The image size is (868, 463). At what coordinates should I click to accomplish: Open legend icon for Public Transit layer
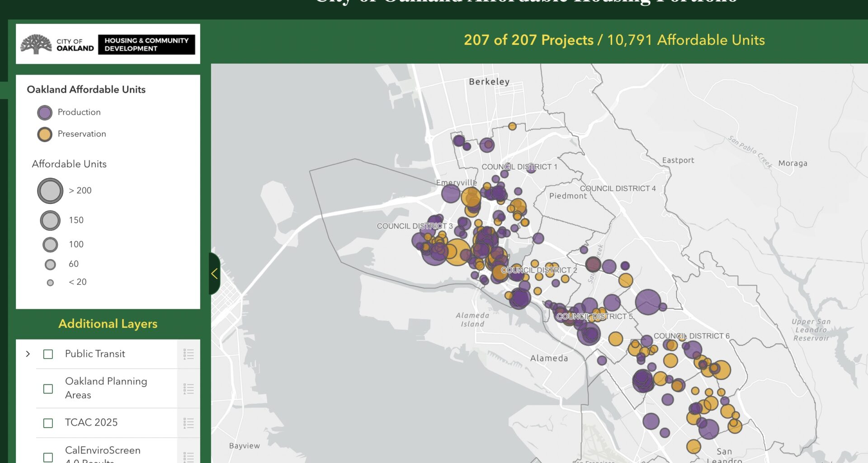click(x=189, y=354)
